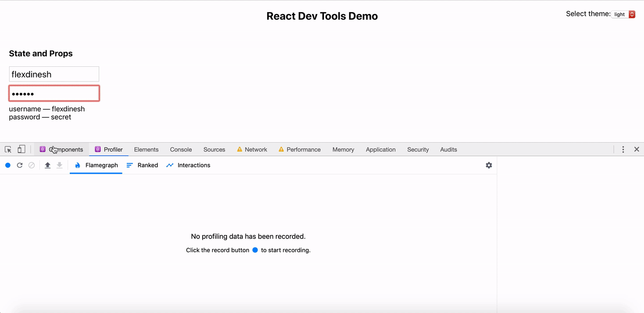Select the Profiler tab
This screenshot has width=644, height=313.
click(x=109, y=149)
